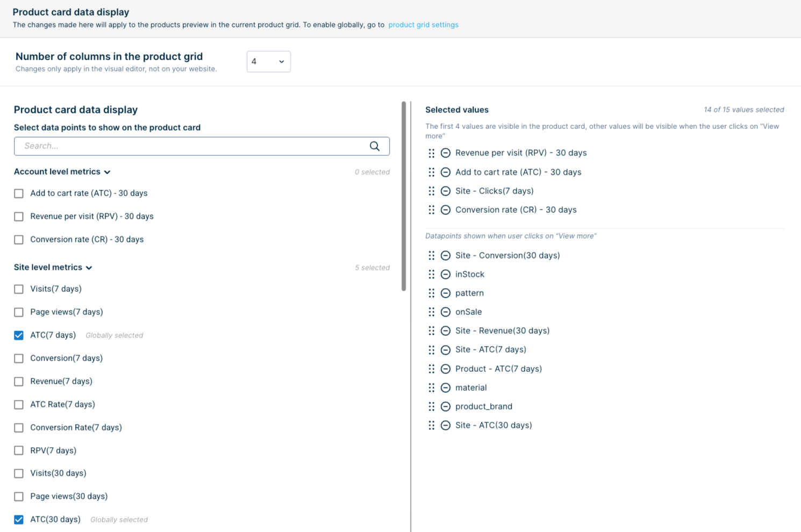Remove Site - ATC(30 days) datapoint
Image resolution: width=801 pixels, height=532 pixels.
[446, 426]
